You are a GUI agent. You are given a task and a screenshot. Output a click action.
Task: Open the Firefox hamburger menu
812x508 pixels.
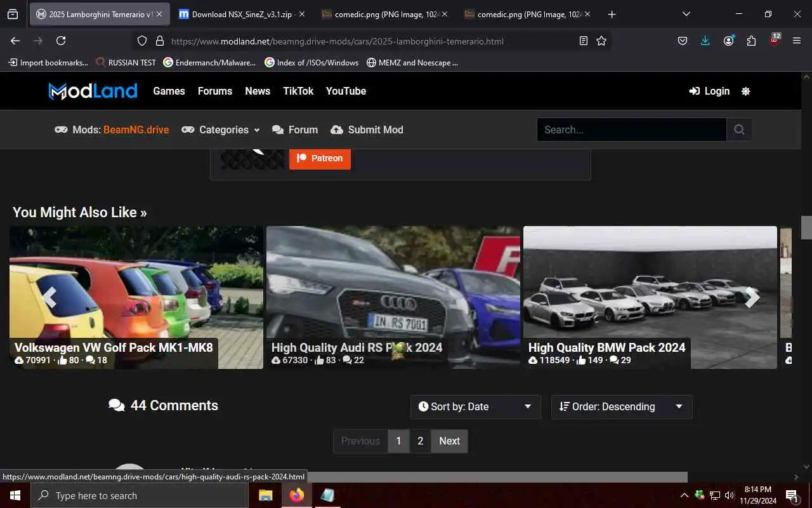797,41
